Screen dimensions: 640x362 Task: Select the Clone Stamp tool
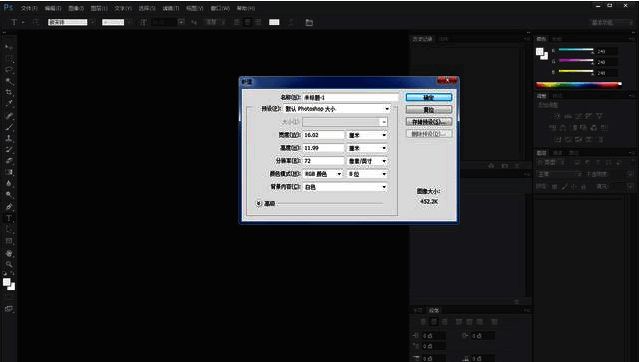tap(9, 138)
